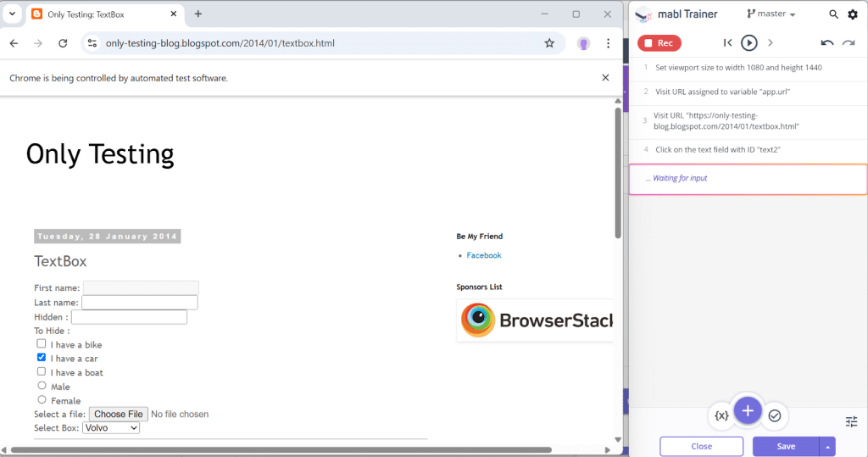Image resolution: width=868 pixels, height=457 pixels.
Task: Step forward one step in mabl Trainer
Action: tap(770, 42)
